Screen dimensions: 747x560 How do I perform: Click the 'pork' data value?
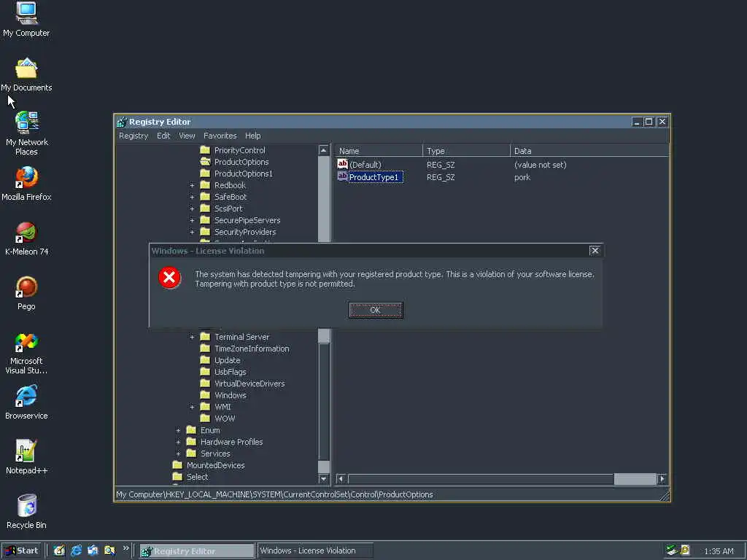click(x=522, y=177)
